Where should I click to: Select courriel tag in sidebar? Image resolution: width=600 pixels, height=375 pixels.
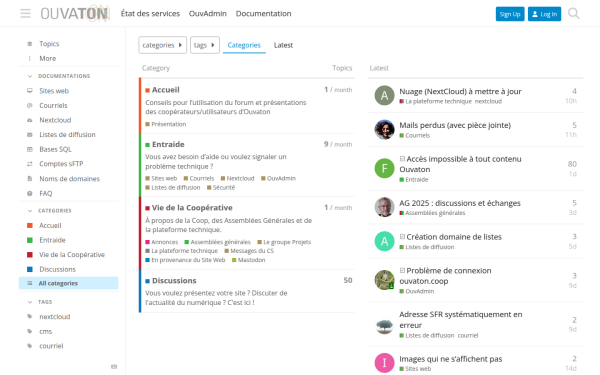tap(51, 346)
